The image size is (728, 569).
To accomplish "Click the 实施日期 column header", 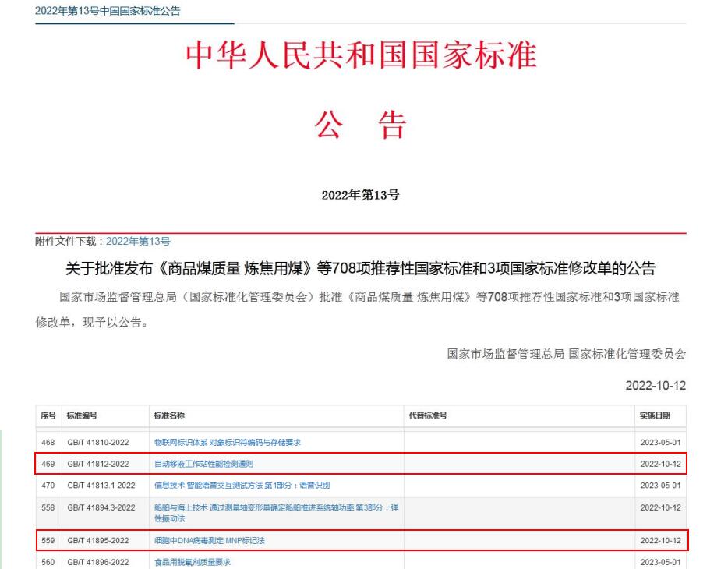I will pyautogui.click(x=653, y=417).
